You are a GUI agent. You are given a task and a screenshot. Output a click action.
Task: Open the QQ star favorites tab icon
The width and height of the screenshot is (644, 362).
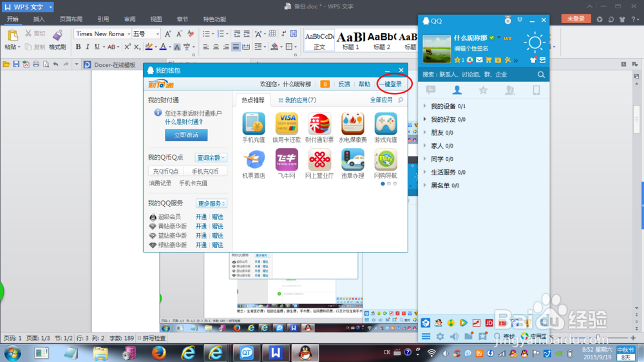coord(483,90)
